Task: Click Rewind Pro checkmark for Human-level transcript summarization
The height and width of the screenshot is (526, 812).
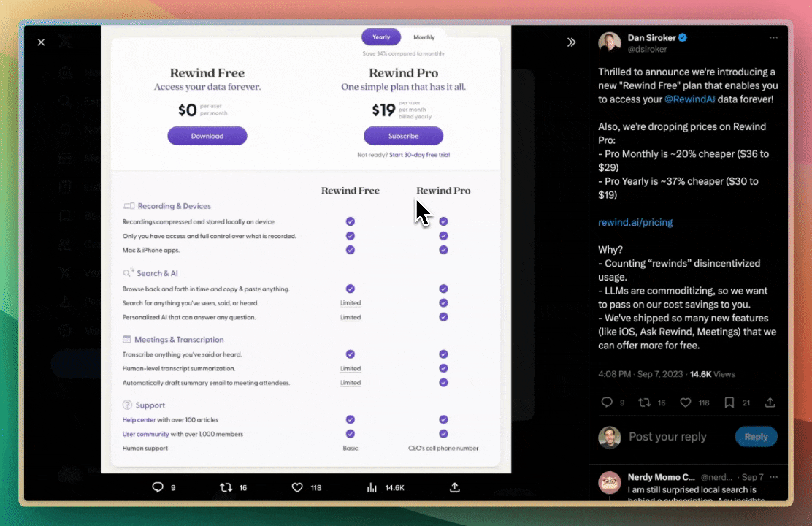Action: coord(443,368)
